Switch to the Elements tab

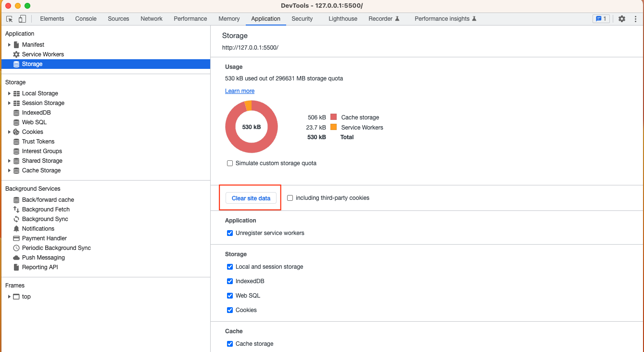click(52, 19)
